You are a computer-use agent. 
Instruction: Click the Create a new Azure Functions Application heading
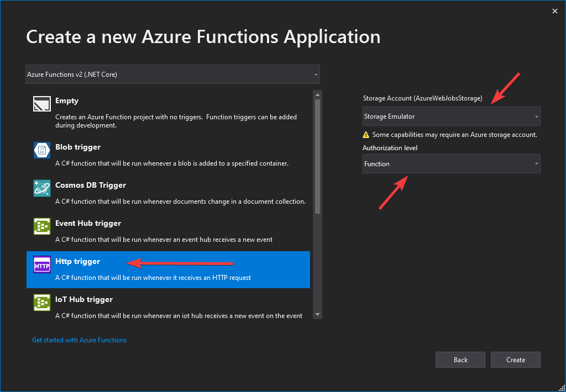pyautogui.click(x=203, y=37)
